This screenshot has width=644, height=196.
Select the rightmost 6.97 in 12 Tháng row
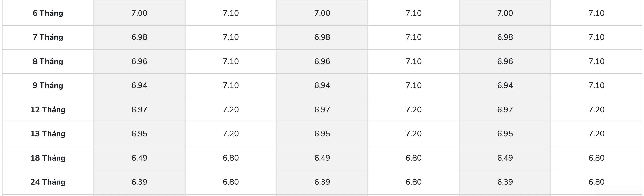(x=505, y=110)
